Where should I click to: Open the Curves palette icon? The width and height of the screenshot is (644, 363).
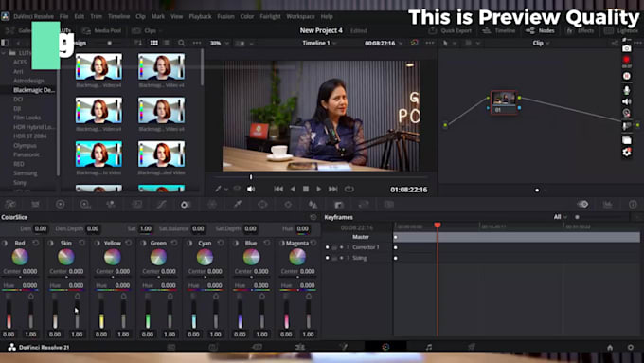[x=161, y=205]
